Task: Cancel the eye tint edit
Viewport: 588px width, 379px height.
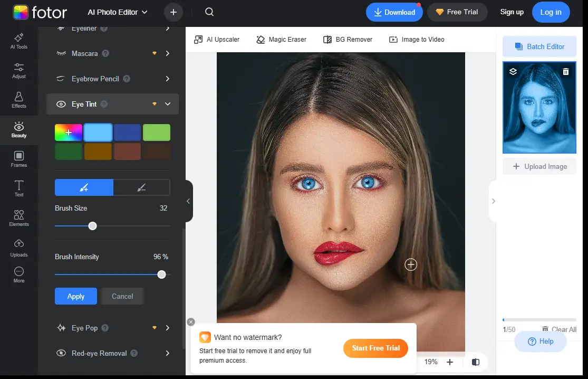Action: [122, 296]
